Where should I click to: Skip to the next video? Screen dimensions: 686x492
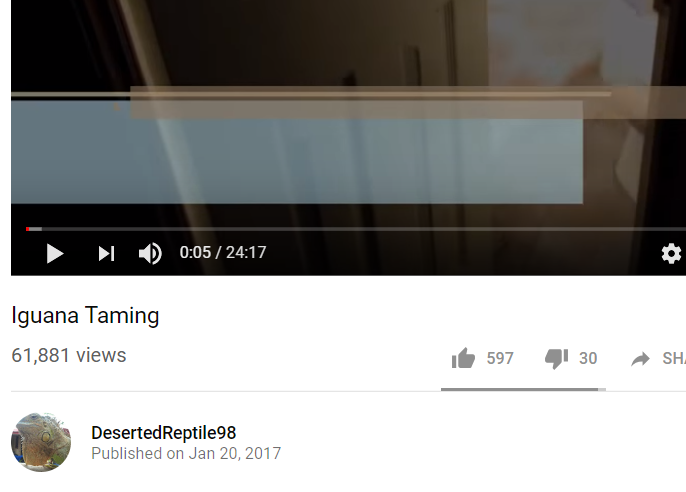(x=106, y=254)
